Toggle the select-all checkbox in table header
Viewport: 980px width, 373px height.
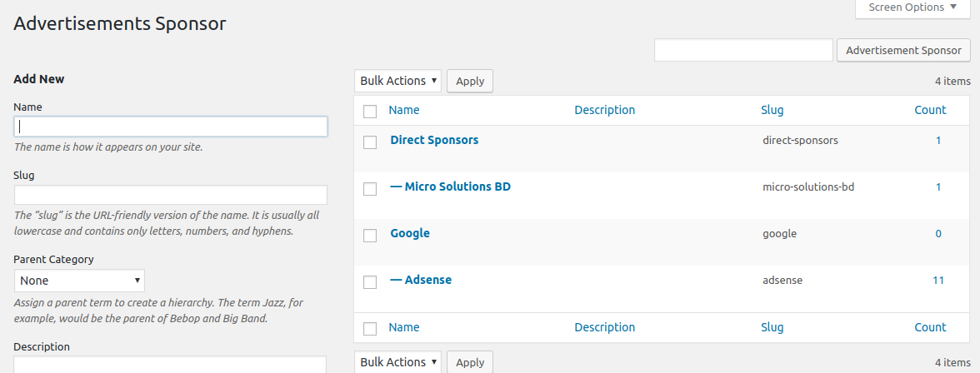[371, 111]
